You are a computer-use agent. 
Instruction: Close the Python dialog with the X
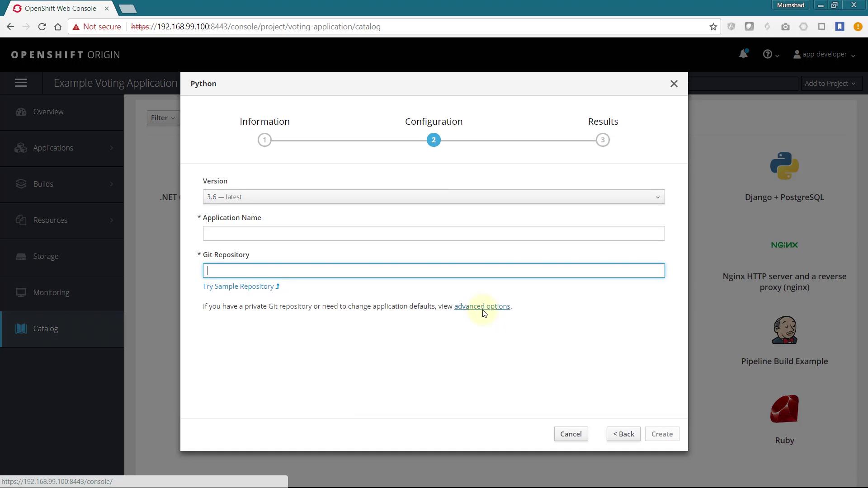pos(674,84)
